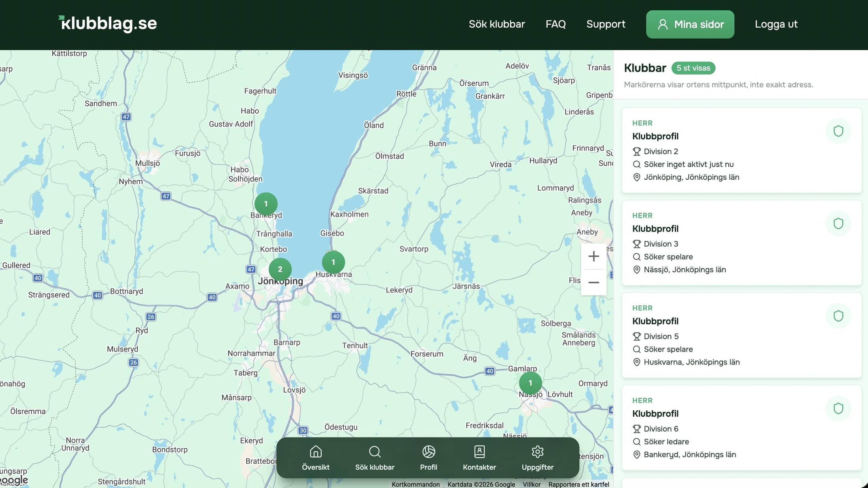The image size is (868, 488).
Task: Zoom in the map with plus button
Action: (x=593, y=256)
